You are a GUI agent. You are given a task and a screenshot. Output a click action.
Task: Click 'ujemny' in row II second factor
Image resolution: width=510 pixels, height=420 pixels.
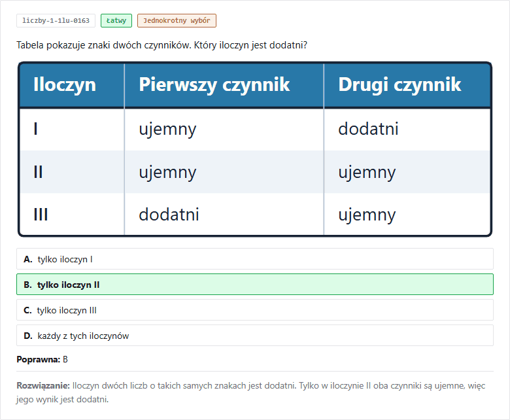(367, 173)
